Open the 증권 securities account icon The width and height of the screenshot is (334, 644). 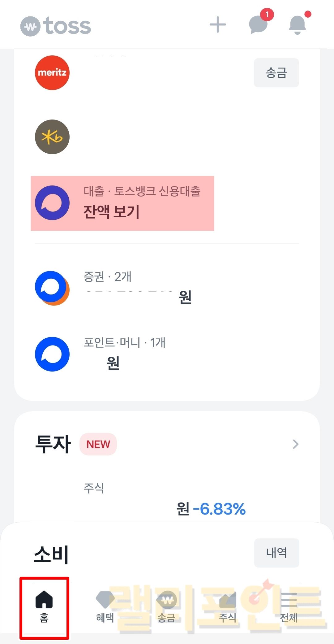pyautogui.click(x=52, y=288)
